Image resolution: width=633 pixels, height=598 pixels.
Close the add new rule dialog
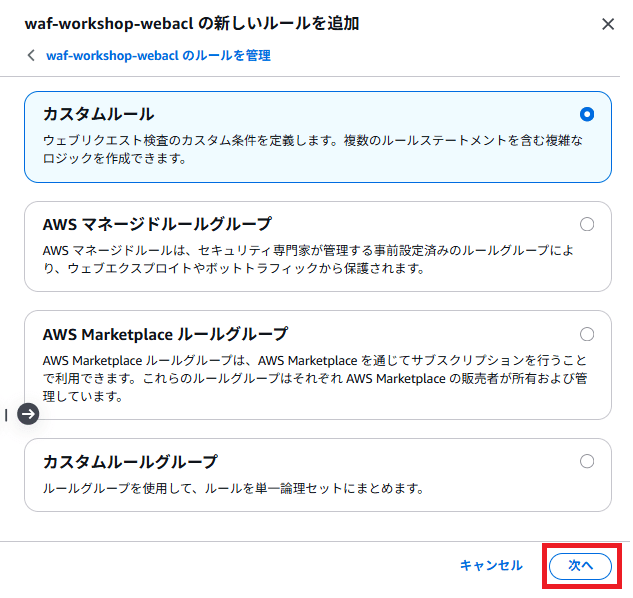click(x=608, y=24)
